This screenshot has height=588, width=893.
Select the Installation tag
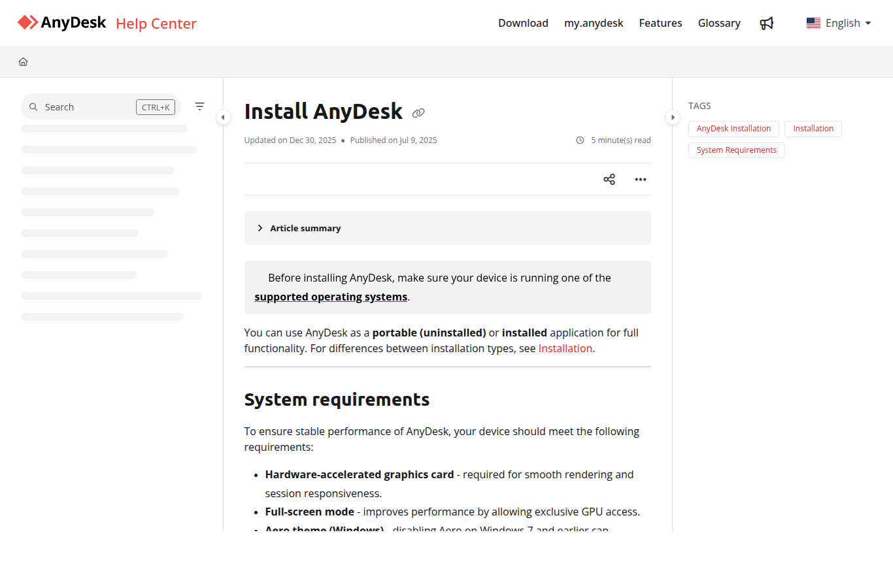813,129
